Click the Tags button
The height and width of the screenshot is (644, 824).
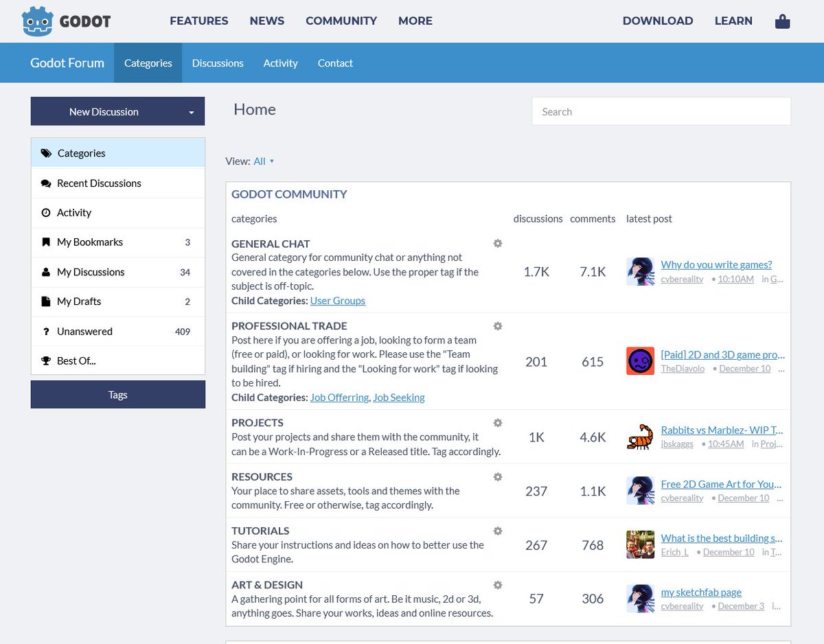coord(118,395)
